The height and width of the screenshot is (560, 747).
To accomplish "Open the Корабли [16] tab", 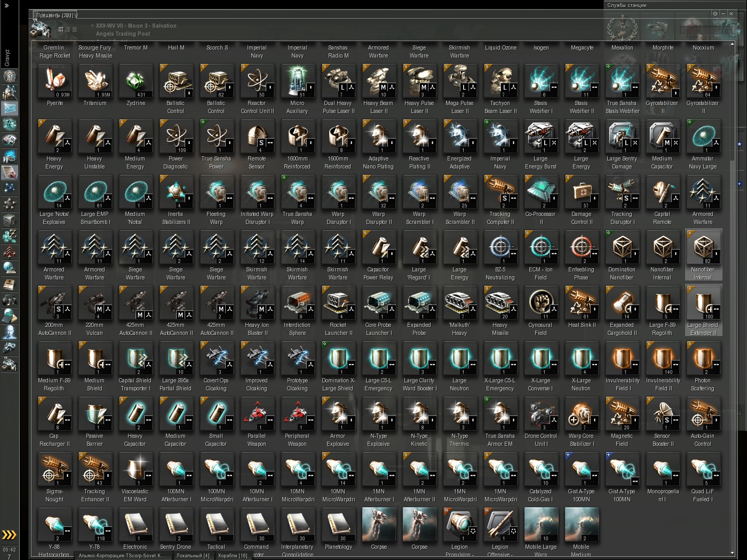I will pos(233,556).
